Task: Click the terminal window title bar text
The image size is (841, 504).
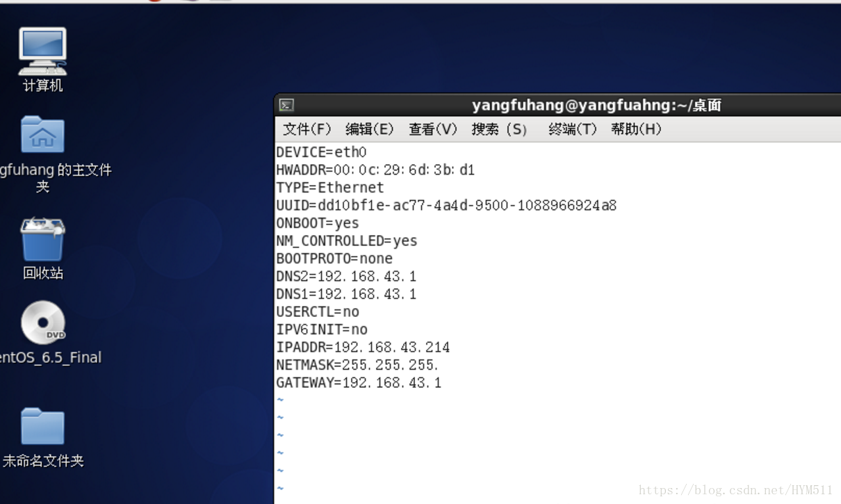Action: tap(596, 106)
